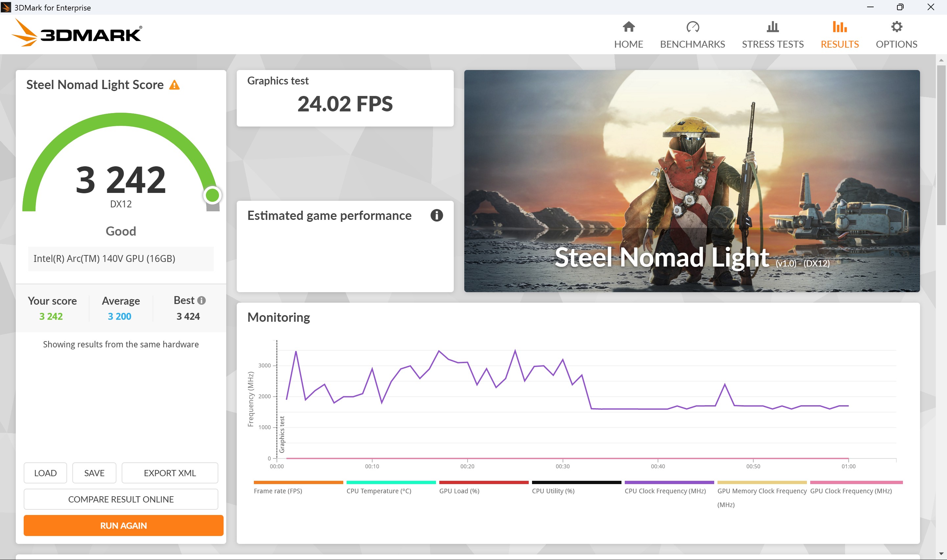Open Options via the gear icon
The height and width of the screenshot is (560, 947).
click(x=896, y=27)
